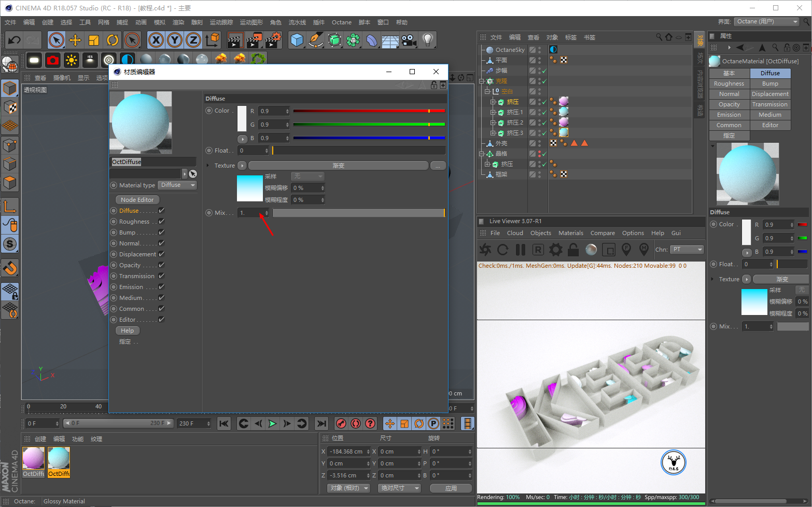The height and width of the screenshot is (507, 812).
Task: Open the Octane layout dropdown at top right
Action: coord(767,22)
